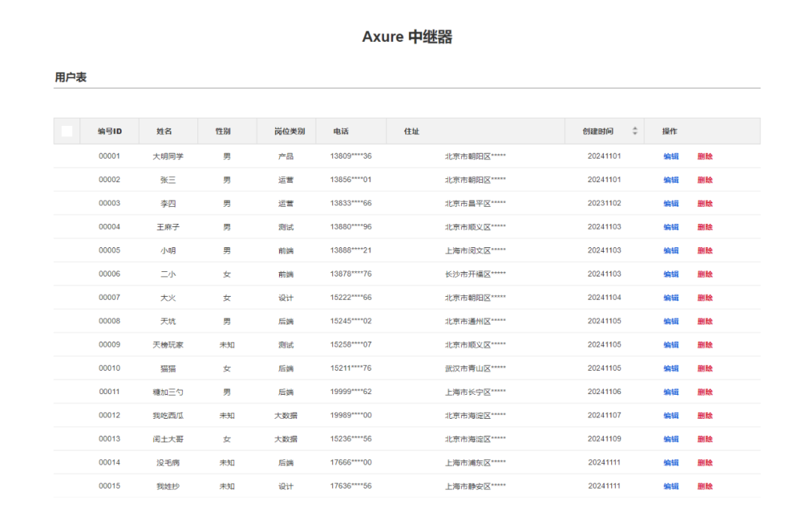Screen dimensions: 810x532
Task: Open record 00001 via its ID link
Action: [x=109, y=156]
